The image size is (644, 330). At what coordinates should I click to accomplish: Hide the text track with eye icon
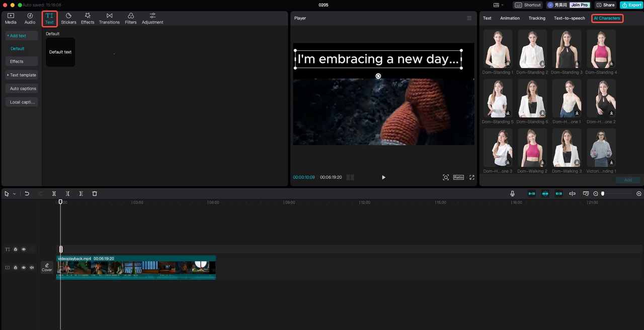pos(24,249)
